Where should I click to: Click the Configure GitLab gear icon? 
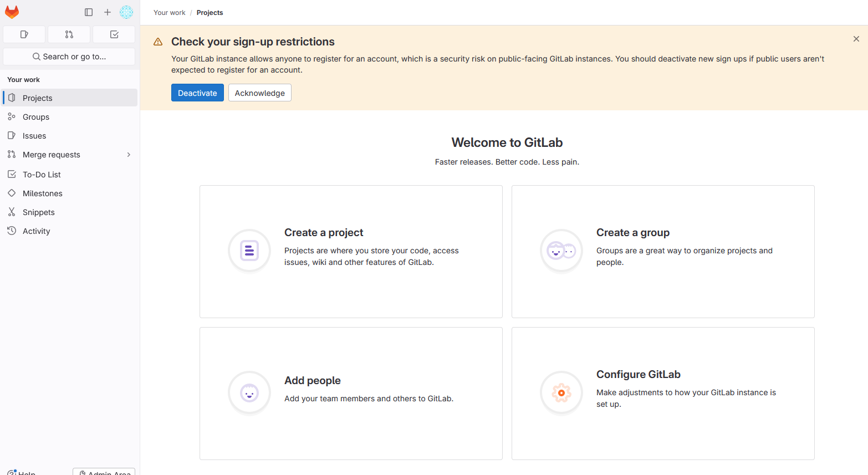click(561, 393)
